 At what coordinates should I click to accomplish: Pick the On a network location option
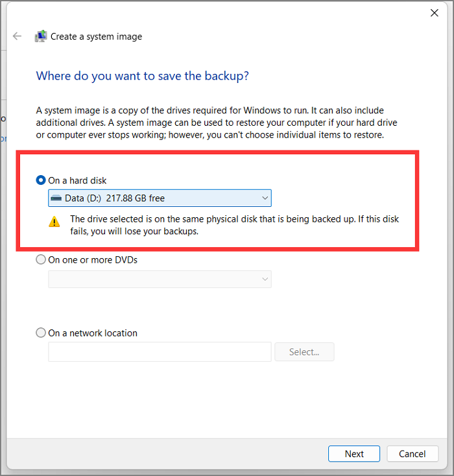click(42, 333)
